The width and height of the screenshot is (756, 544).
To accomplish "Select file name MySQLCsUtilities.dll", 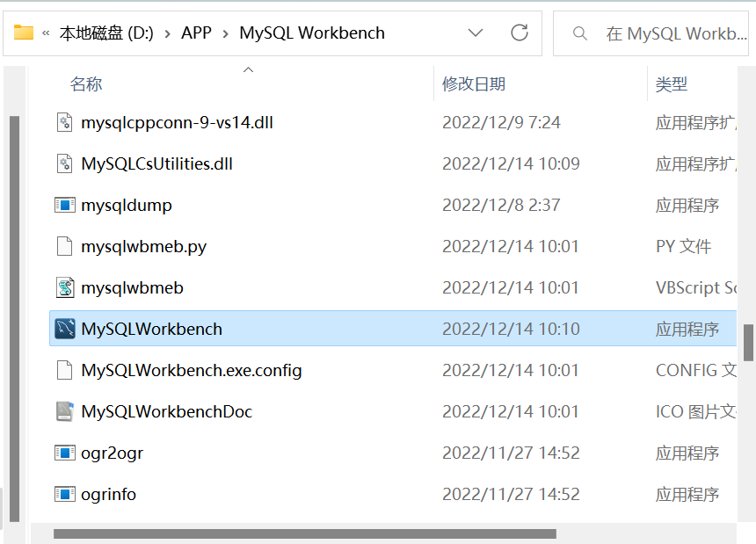I will (x=156, y=163).
